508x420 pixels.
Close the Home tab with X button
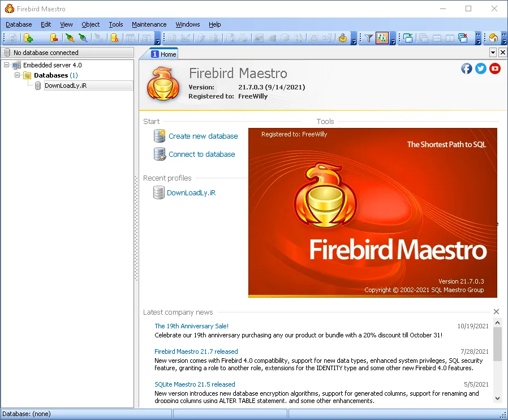(502, 53)
